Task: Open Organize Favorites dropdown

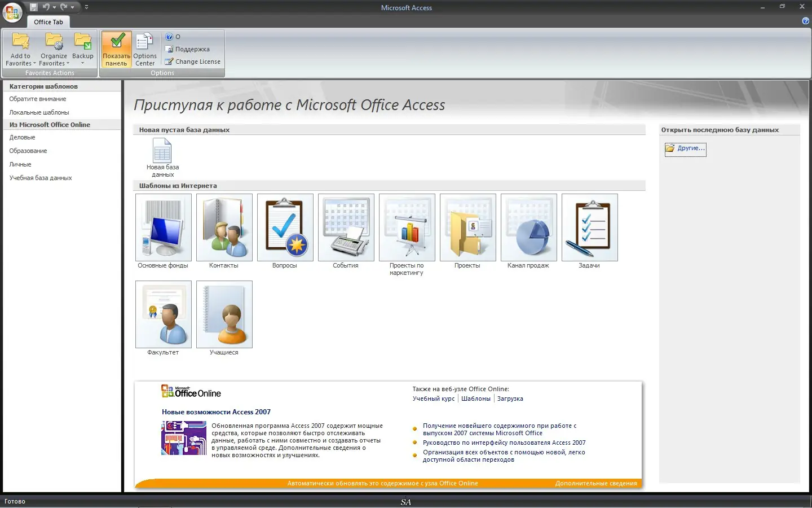Action: coord(54,49)
